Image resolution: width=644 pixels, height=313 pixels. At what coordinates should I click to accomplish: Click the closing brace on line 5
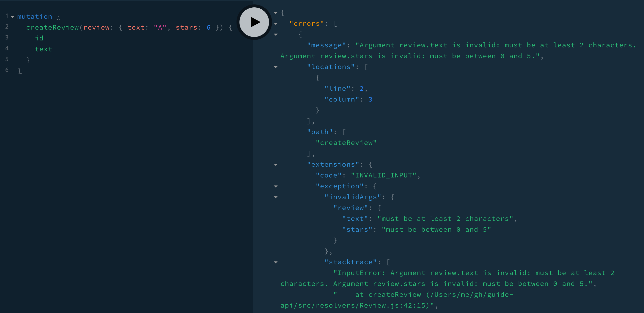click(28, 60)
